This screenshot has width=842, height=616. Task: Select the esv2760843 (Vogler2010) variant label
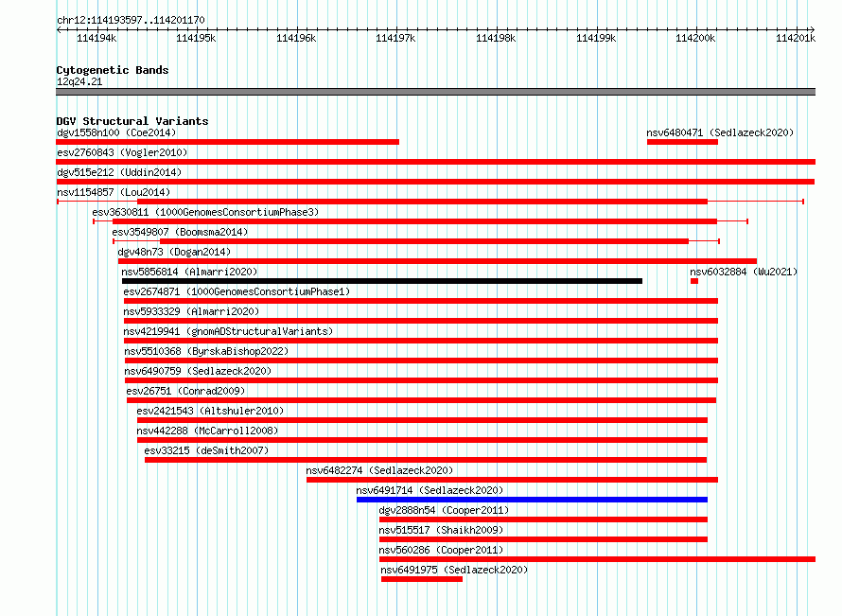click(122, 152)
